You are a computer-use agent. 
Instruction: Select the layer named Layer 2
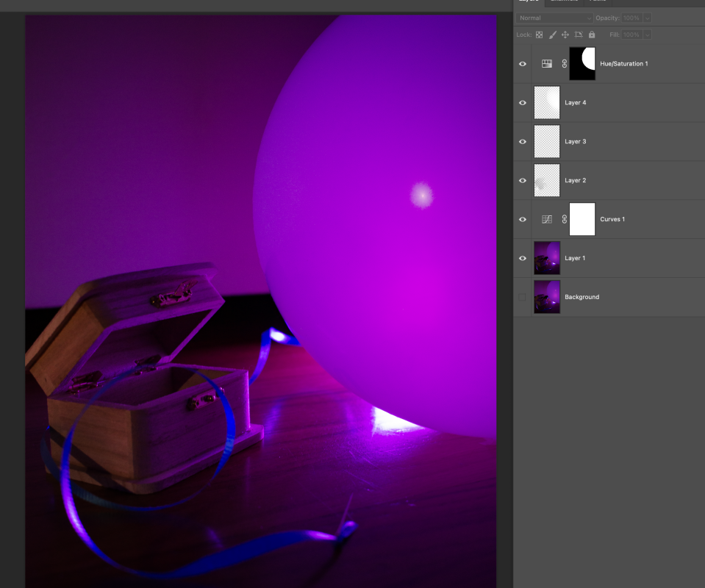[x=575, y=180]
